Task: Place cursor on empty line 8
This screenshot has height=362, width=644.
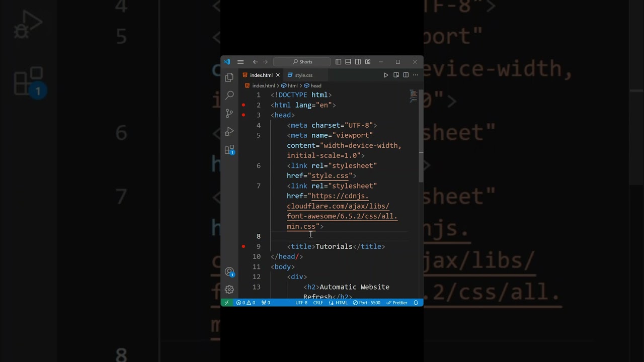Action: [x=340, y=236]
